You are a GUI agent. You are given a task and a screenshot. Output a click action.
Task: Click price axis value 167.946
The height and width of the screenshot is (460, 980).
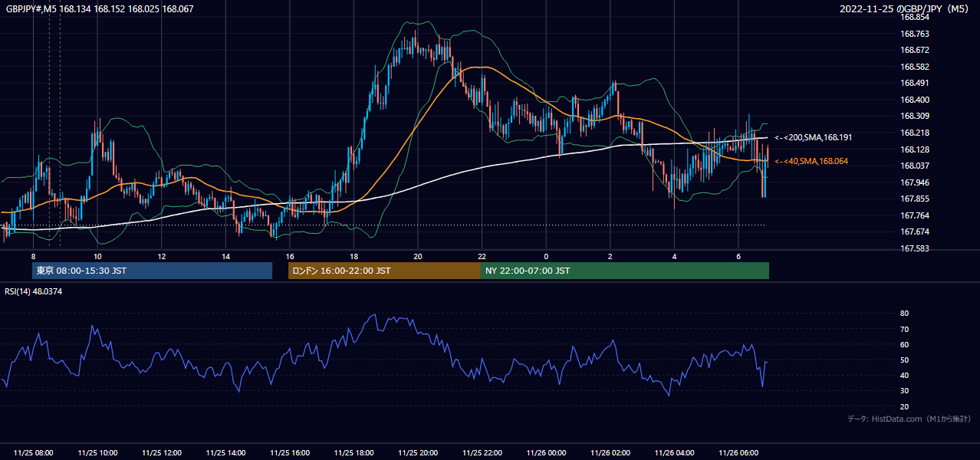[x=914, y=182]
